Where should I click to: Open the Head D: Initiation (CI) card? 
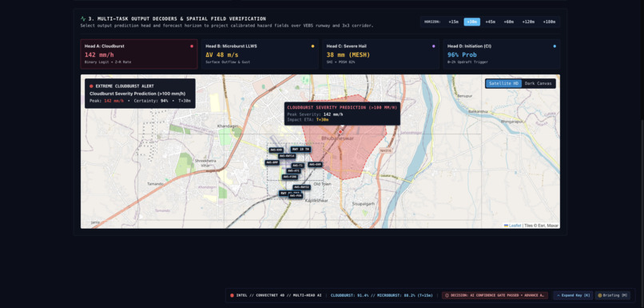click(502, 54)
